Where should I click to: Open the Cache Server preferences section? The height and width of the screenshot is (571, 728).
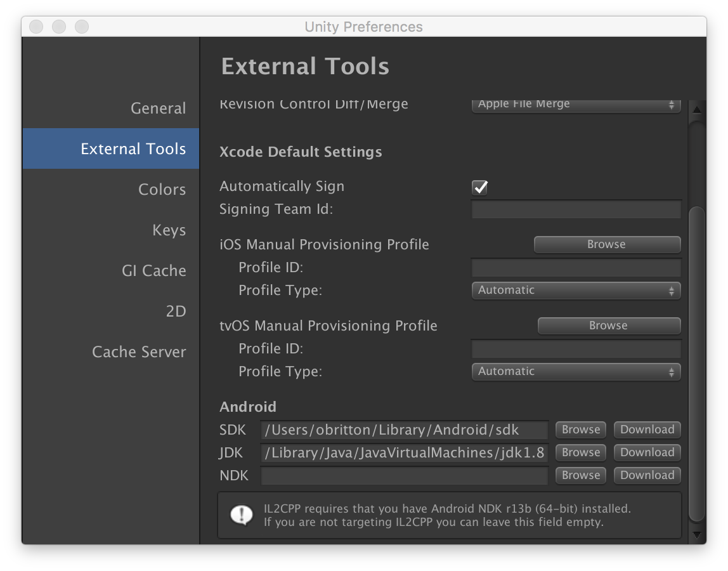click(139, 351)
